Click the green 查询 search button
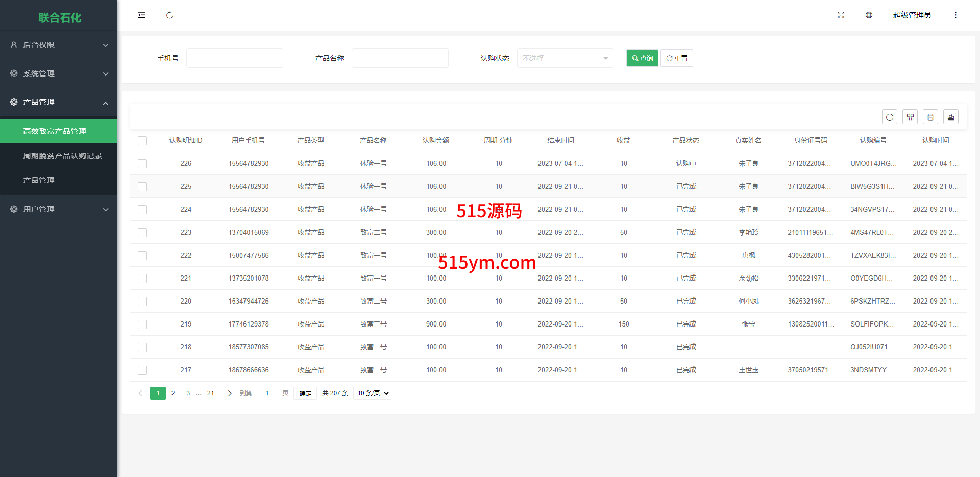Image resolution: width=980 pixels, height=477 pixels. [642, 58]
